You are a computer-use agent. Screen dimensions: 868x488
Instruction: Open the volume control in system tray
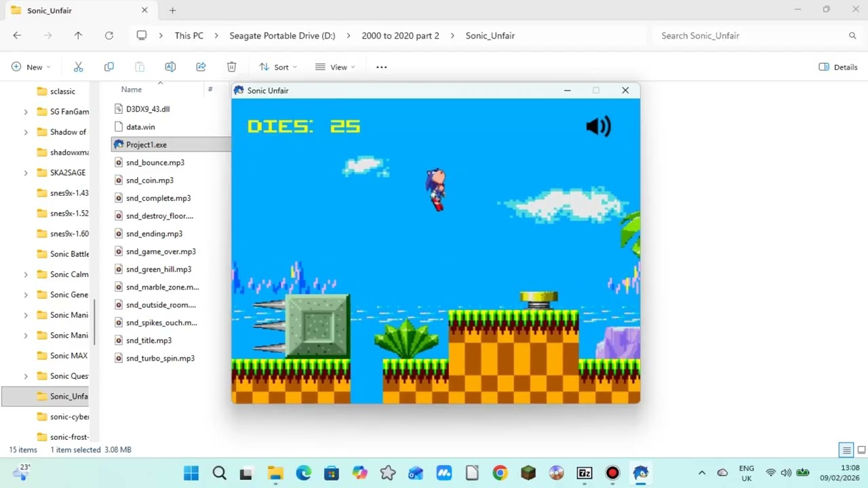[786, 472]
